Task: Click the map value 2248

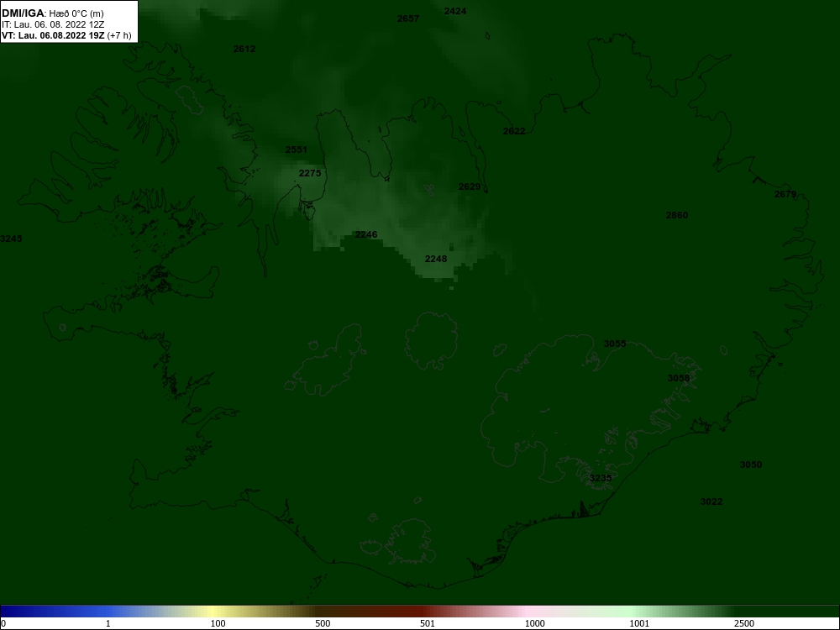Action: (435, 259)
